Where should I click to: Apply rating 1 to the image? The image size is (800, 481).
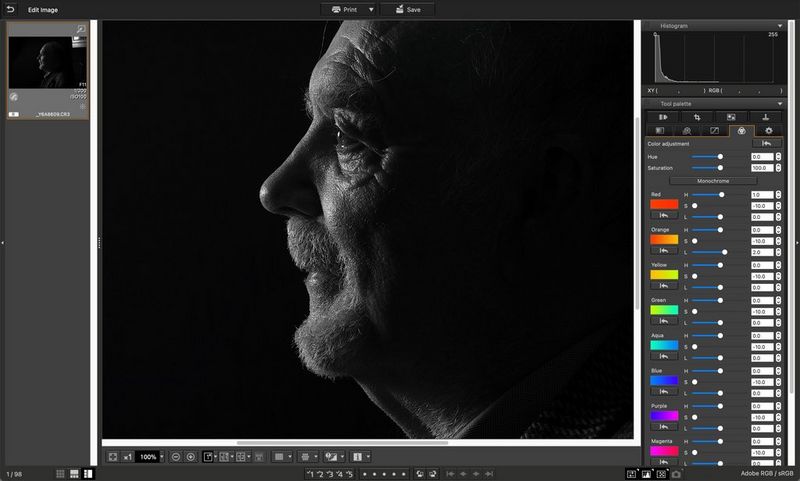click(311, 472)
